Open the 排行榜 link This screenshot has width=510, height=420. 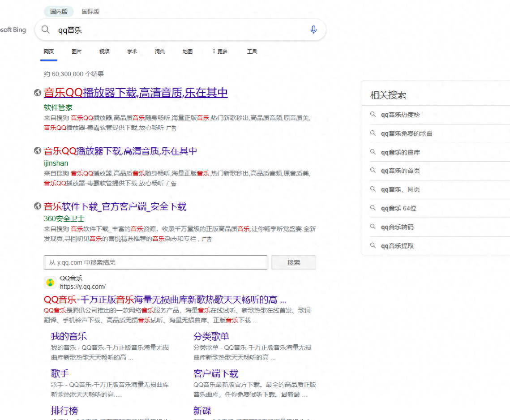tap(64, 411)
